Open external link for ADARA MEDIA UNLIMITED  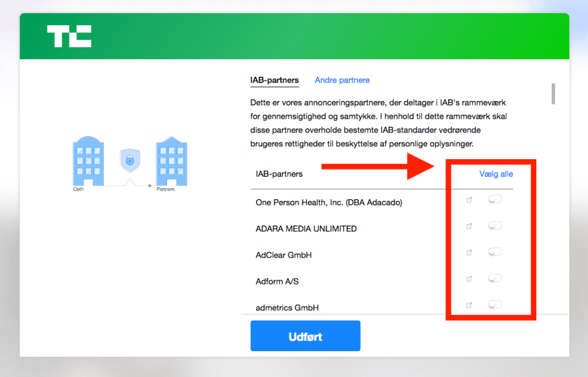469,226
